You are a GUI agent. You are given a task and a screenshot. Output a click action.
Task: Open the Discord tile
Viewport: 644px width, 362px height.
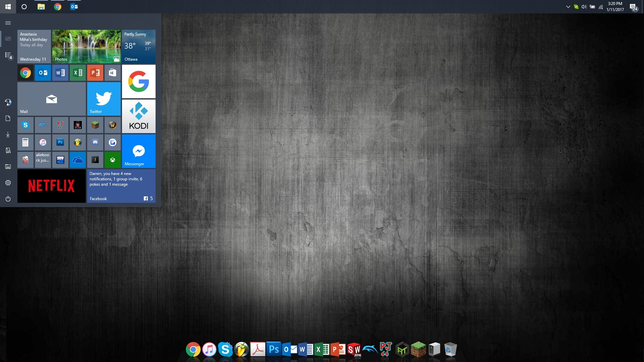click(x=95, y=142)
